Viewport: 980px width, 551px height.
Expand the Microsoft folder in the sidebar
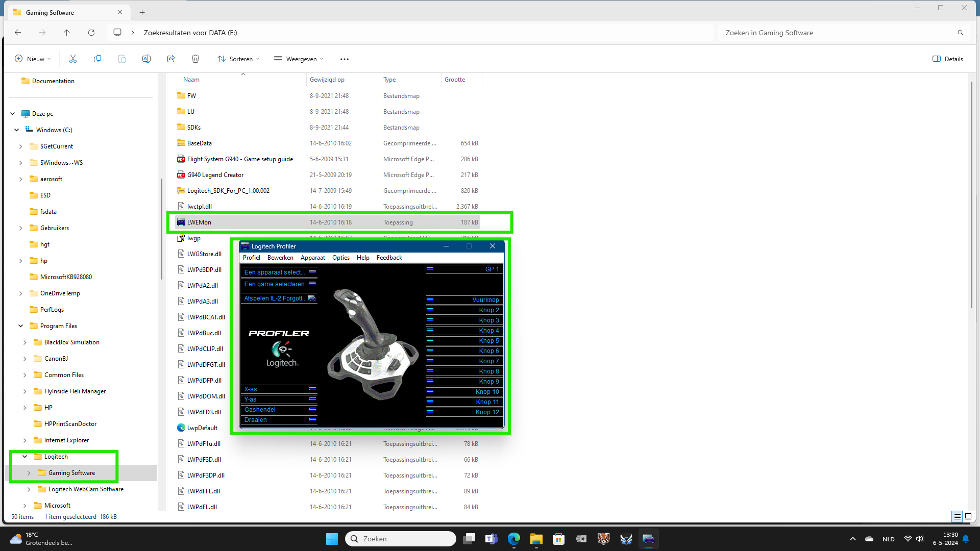[x=24, y=505]
